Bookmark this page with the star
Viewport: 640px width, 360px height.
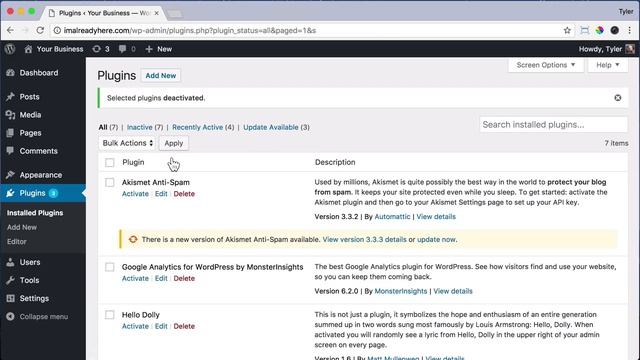click(x=567, y=30)
